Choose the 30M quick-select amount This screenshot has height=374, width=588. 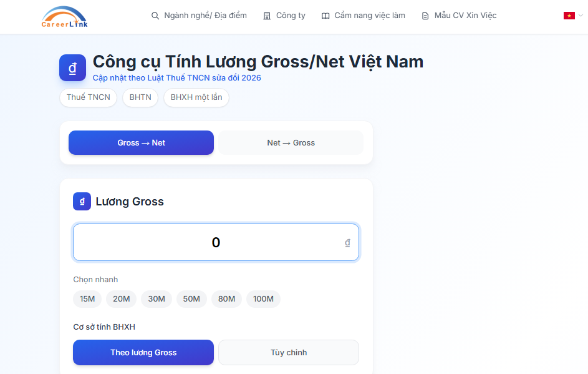[x=157, y=299]
